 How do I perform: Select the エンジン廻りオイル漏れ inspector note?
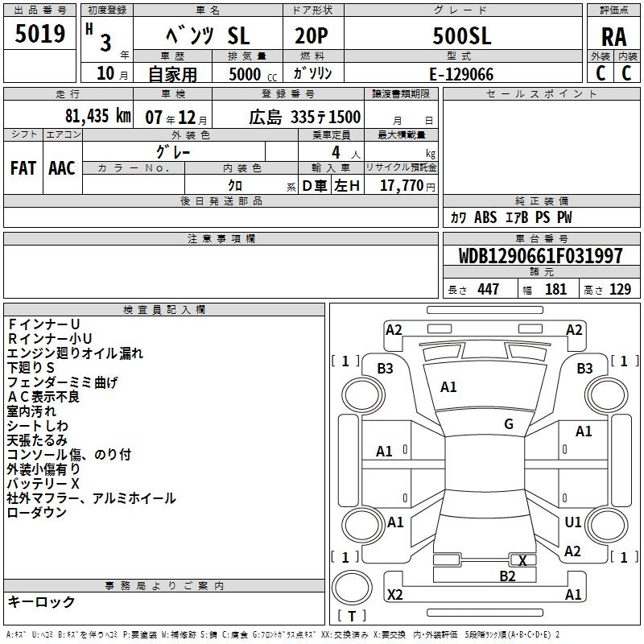pyautogui.click(x=75, y=353)
